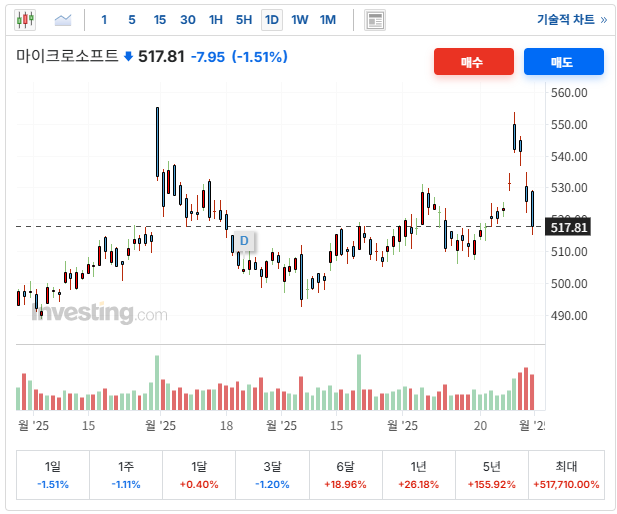The height and width of the screenshot is (514, 617).
Task: Select the 3달 period range
Action: coord(272,475)
